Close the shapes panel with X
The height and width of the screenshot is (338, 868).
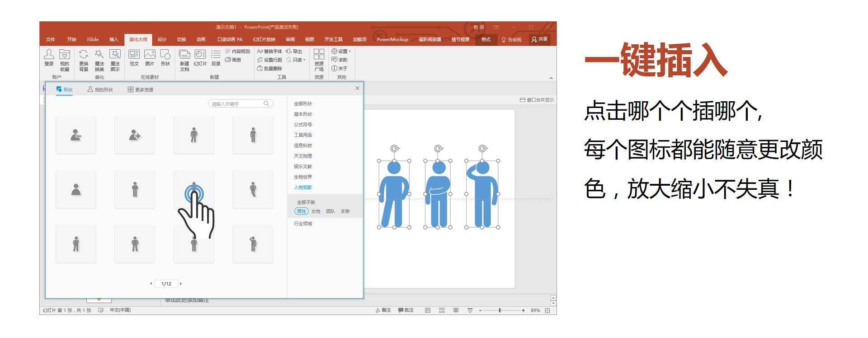coord(358,88)
